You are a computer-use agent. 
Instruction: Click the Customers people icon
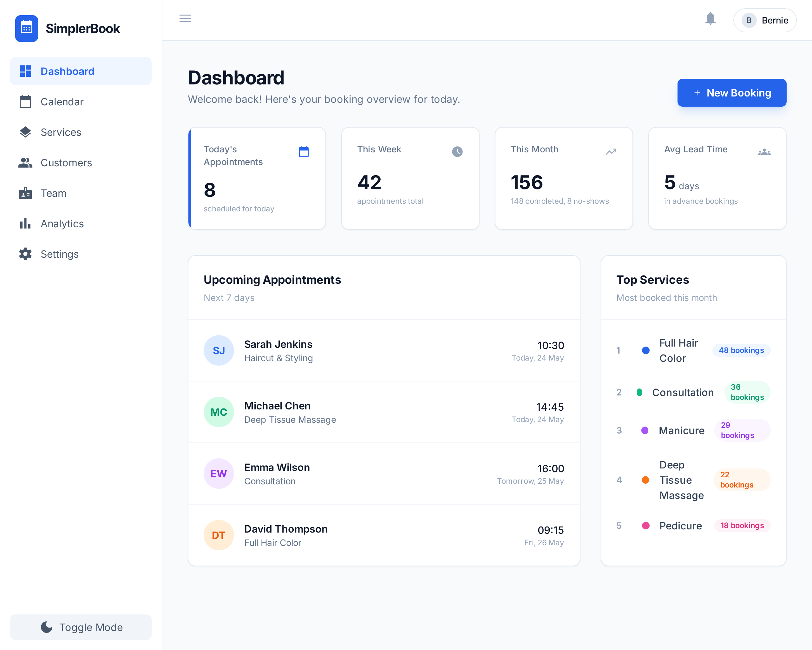click(25, 163)
